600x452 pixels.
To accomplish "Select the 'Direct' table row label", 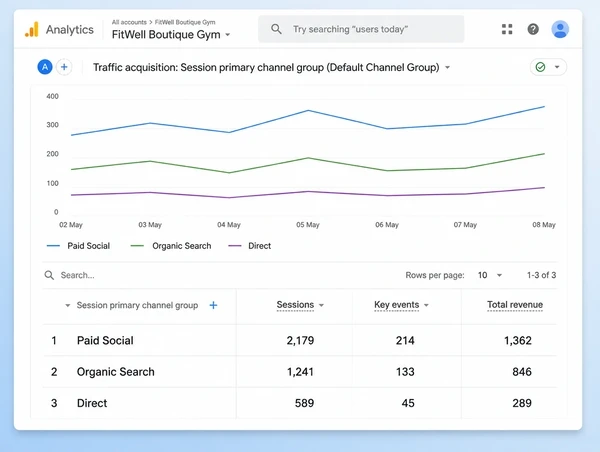I will point(92,403).
